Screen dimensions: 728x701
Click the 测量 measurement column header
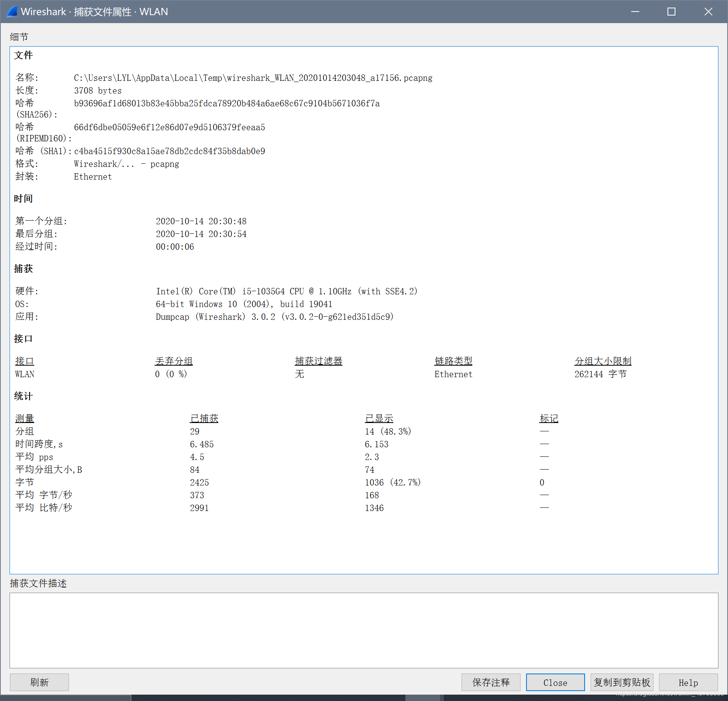(x=25, y=418)
